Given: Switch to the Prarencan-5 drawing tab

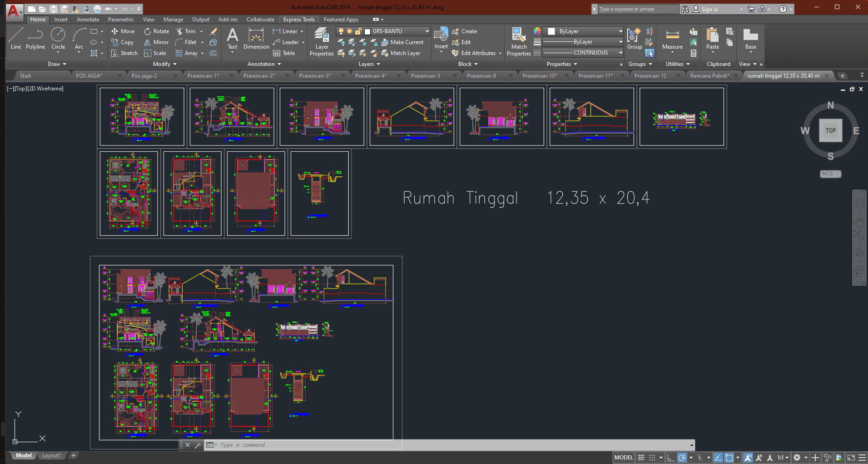Looking at the screenshot, I should [x=425, y=76].
